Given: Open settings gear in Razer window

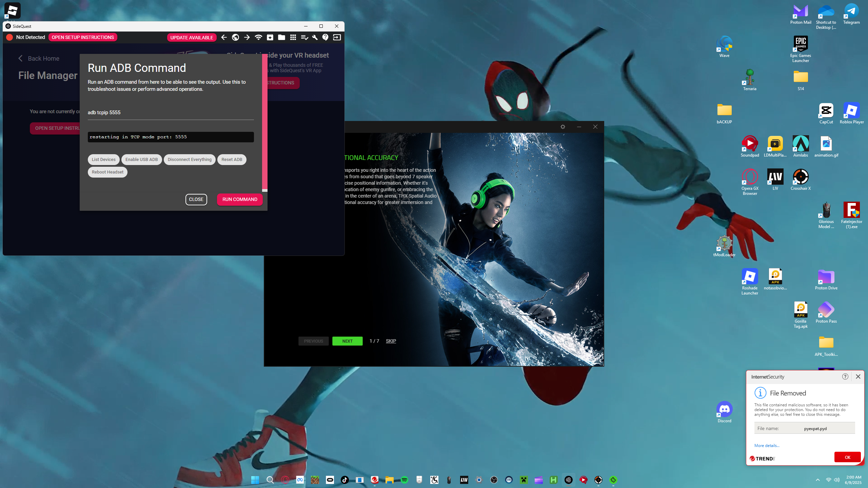Looking at the screenshot, I should pyautogui.click(x=563, y=127).
